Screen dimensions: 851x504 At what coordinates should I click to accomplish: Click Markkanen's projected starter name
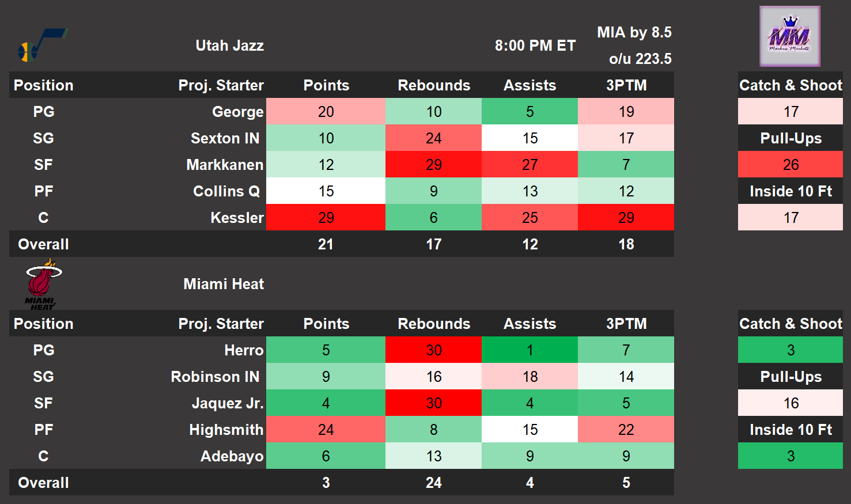225,165
